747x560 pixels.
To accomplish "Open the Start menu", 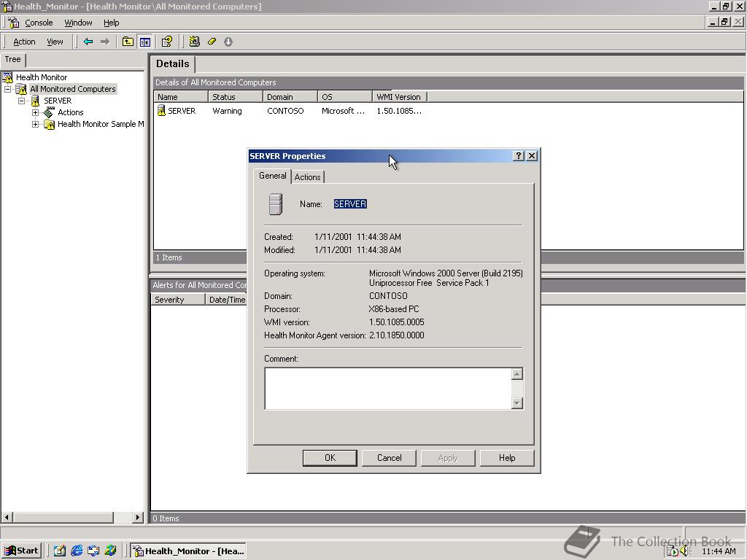I will tap(22, 551).
